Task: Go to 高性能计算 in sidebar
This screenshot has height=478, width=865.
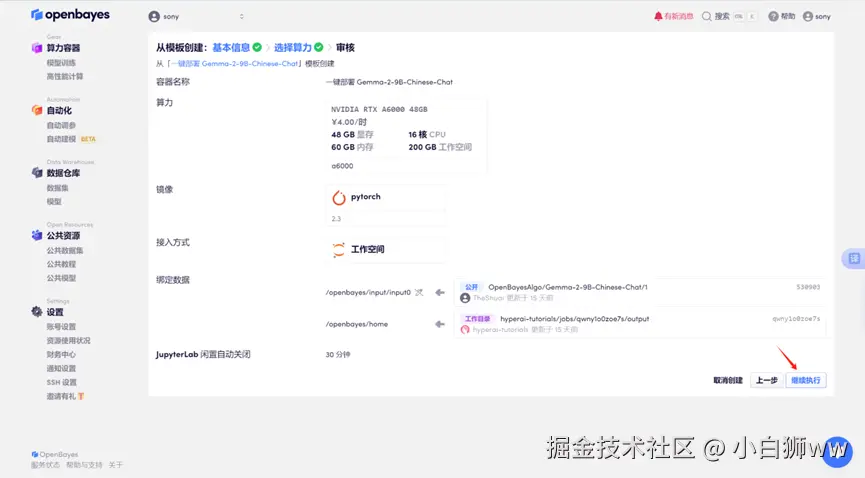Action: [65, 76]
